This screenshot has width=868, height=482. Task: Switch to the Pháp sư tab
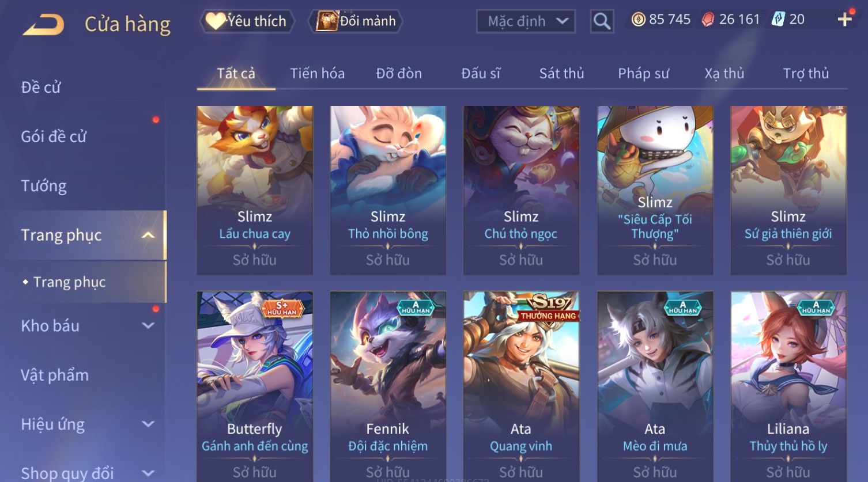point(643,73)
